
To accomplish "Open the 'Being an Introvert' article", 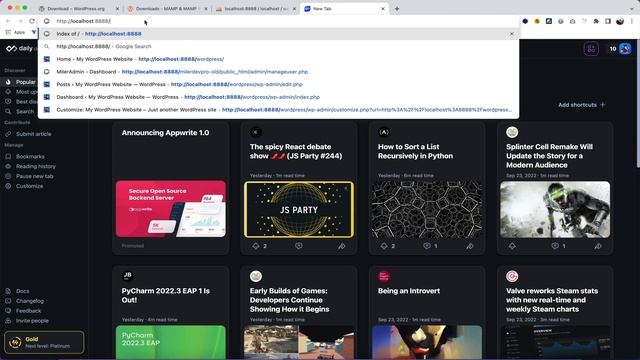I will pos(409,291).
